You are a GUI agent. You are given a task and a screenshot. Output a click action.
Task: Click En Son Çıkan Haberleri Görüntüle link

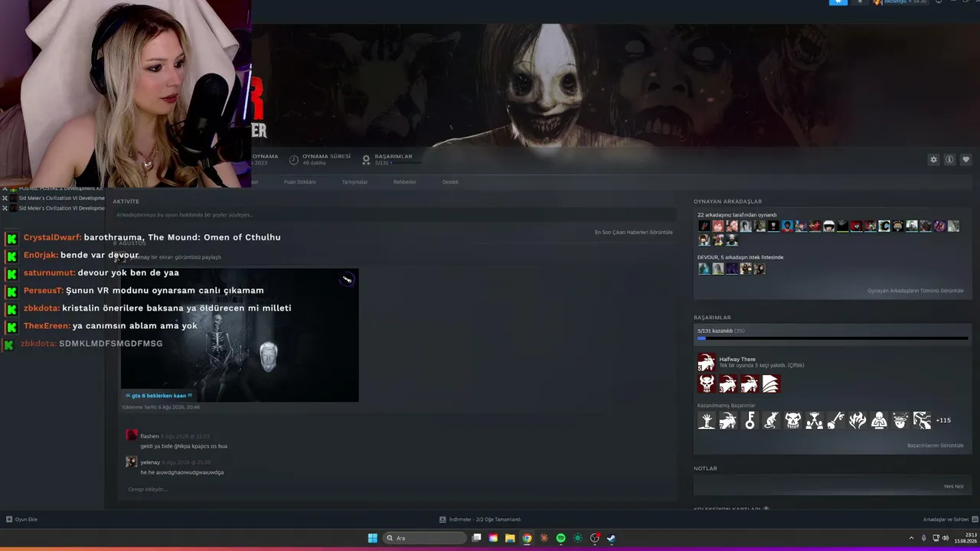click(x=634, y=232)
